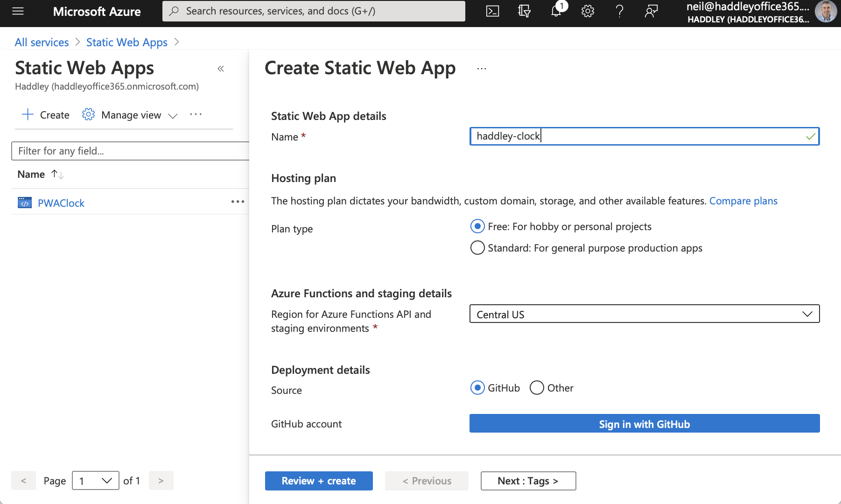Open portal settings gear icon
841x504 pixels.
click(588, 11)
